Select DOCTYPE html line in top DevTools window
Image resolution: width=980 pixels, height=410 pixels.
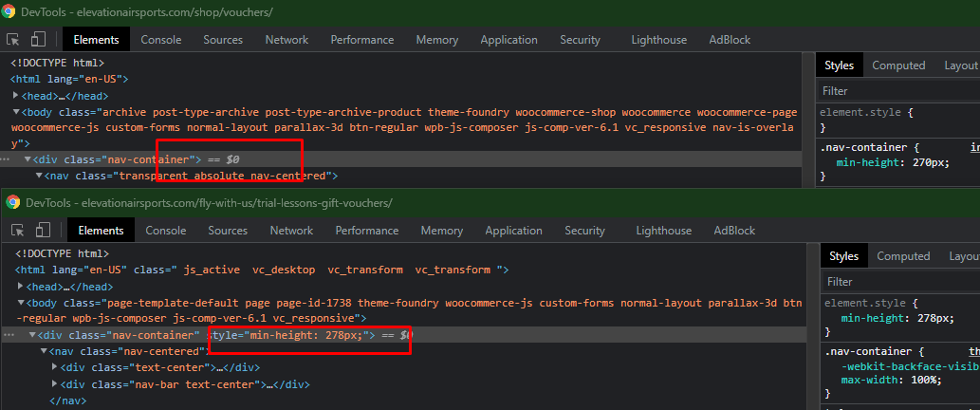coord(58,64)
